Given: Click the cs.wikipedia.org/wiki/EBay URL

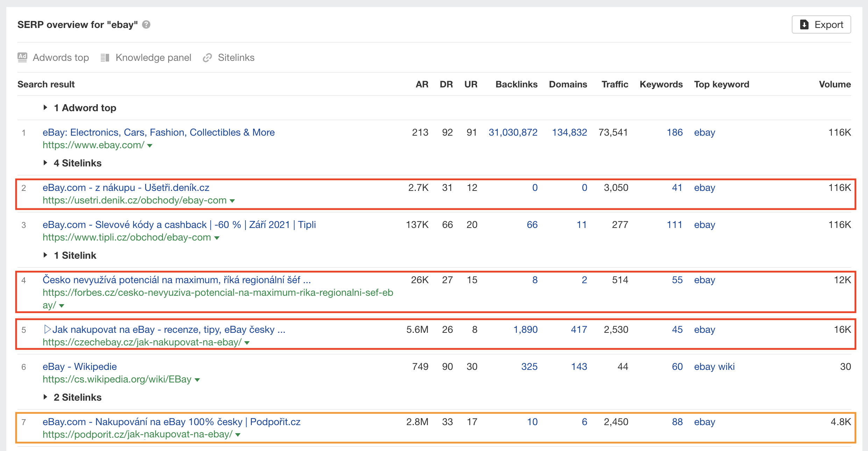Looking at the screenshot, I should 117,379.
